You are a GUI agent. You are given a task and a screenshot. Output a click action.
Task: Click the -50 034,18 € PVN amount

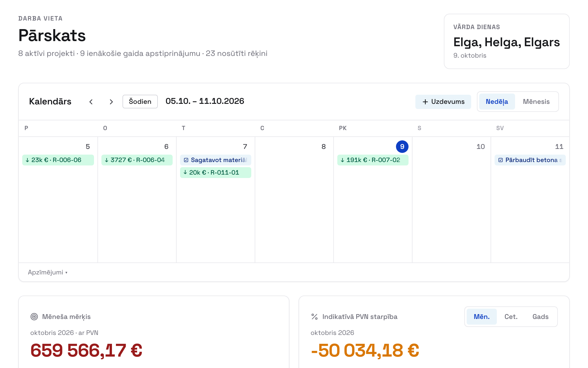pos(365,350)
